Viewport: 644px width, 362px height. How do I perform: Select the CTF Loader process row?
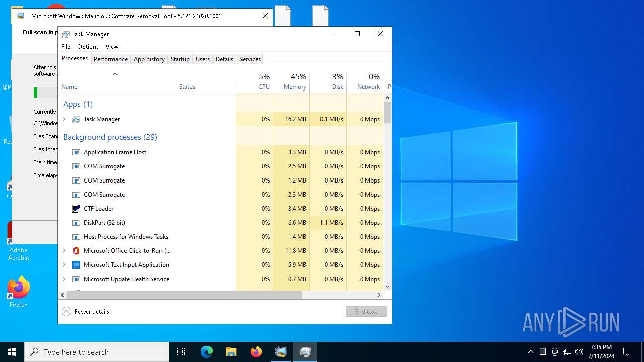coord(221,209)
